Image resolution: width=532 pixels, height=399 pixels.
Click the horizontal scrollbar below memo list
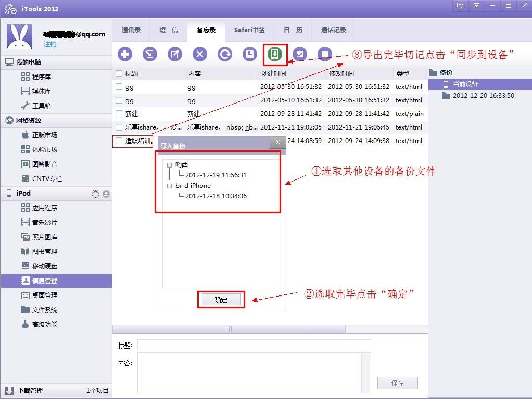[229, 329]
